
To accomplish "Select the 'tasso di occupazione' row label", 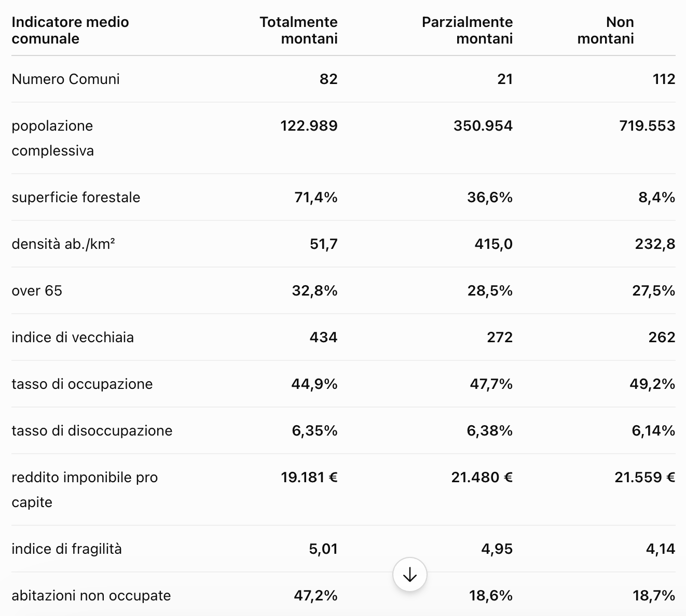I will click(x=82, y=384).
